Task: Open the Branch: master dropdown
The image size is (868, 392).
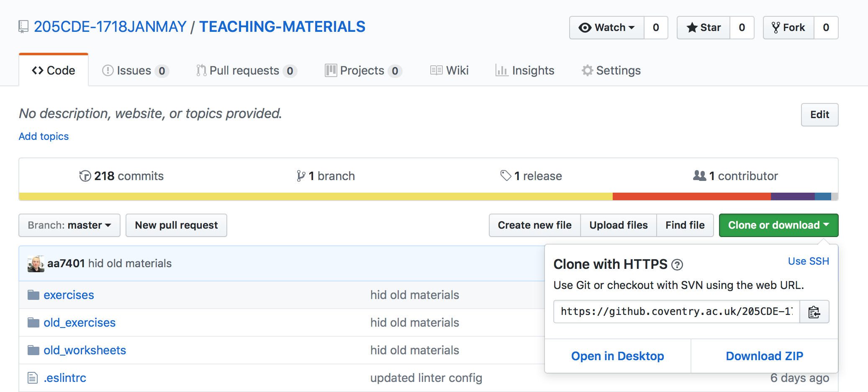Action: pos(69,225)
